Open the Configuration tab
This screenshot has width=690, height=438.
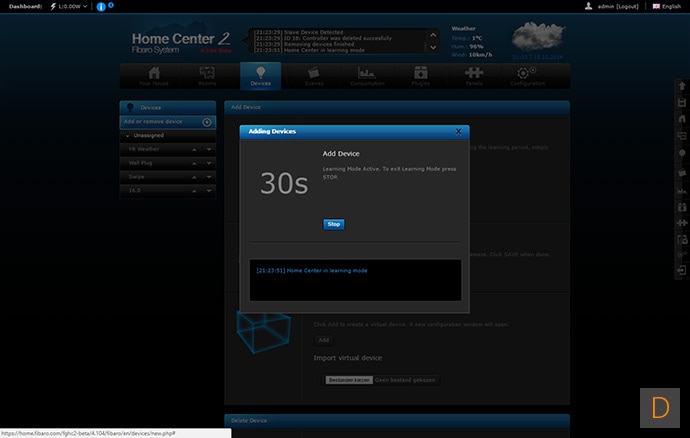point(527,76)
